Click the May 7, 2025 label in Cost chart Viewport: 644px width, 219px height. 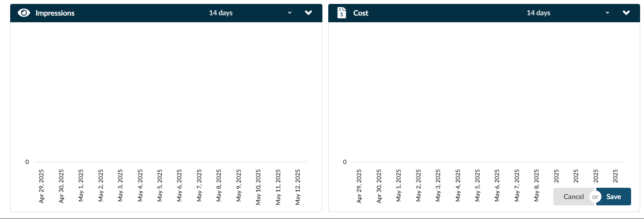[517, 185]
